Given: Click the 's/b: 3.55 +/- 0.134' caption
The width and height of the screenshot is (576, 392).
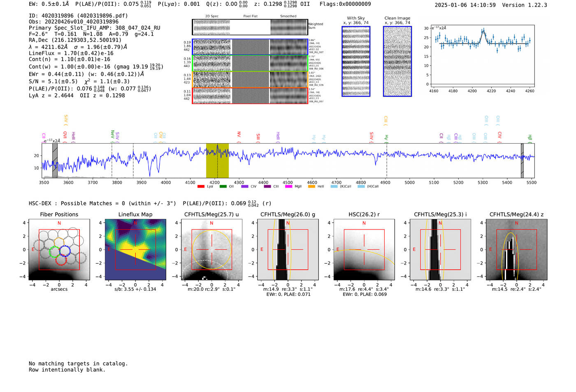Looking at the screenshot, I should click(135, 289).
